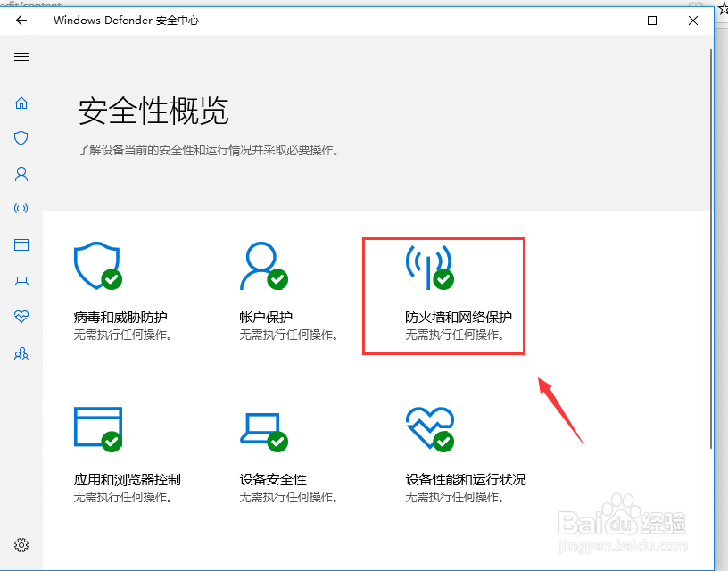
Task: Click the large laptop icon for 设备安全性
Action: [x=264, y=432]
